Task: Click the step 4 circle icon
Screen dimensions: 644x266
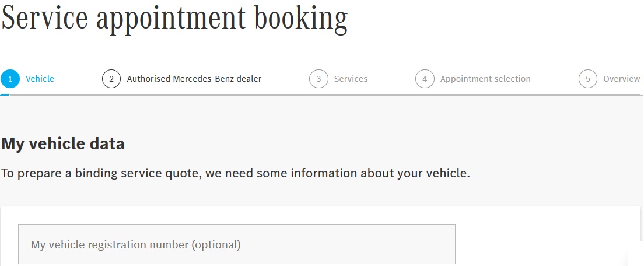Action: (x=425, y=79)
